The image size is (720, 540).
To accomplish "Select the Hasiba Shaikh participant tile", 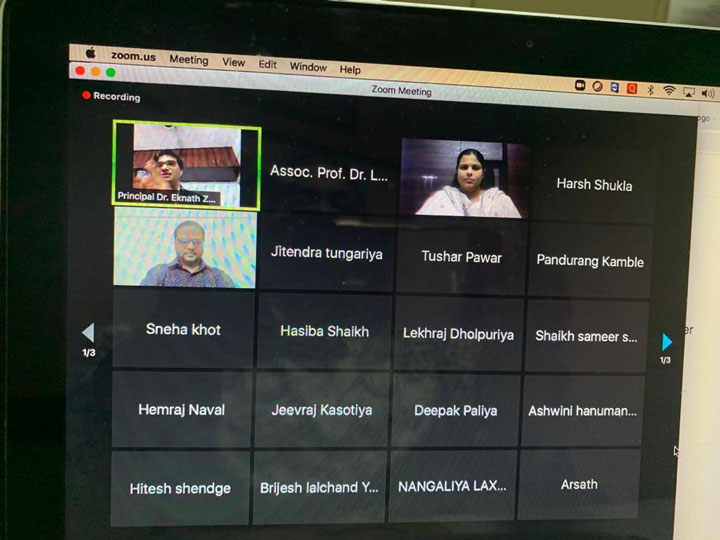I will [324, 332].
